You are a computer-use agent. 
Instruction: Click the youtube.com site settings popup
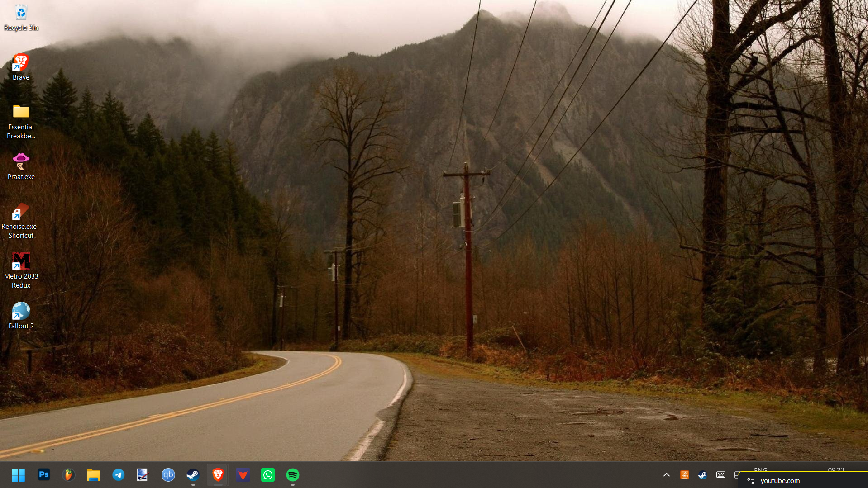pyautogui.click(x=803, y=480)
